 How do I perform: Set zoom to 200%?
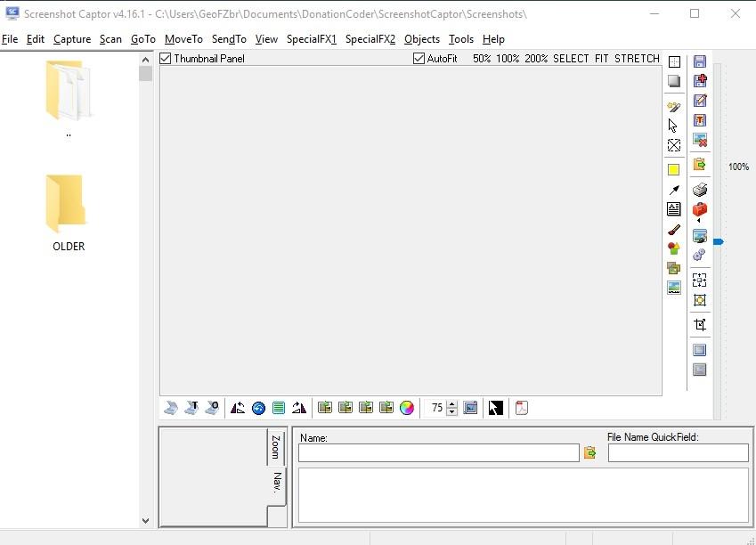coord(536,59)
